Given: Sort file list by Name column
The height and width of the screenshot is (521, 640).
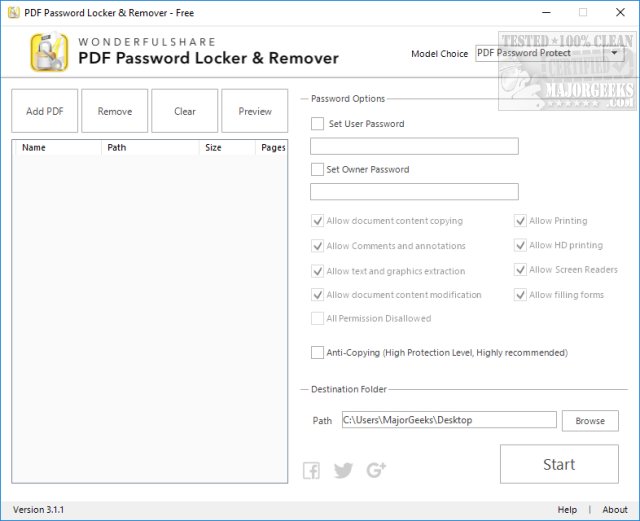Looking at the screenshot, I should coord(57,147).
